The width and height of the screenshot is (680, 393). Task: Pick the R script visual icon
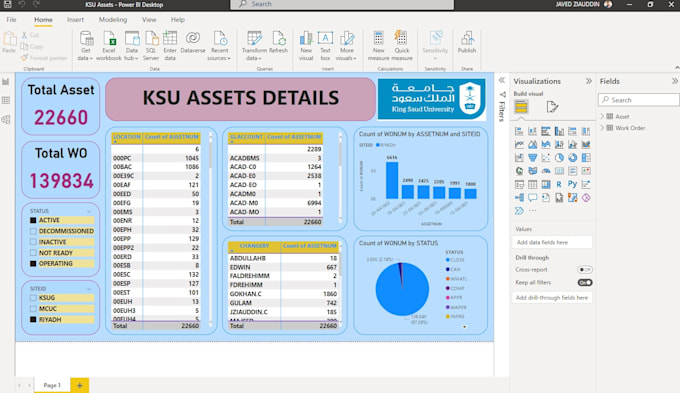click(559, 184)
